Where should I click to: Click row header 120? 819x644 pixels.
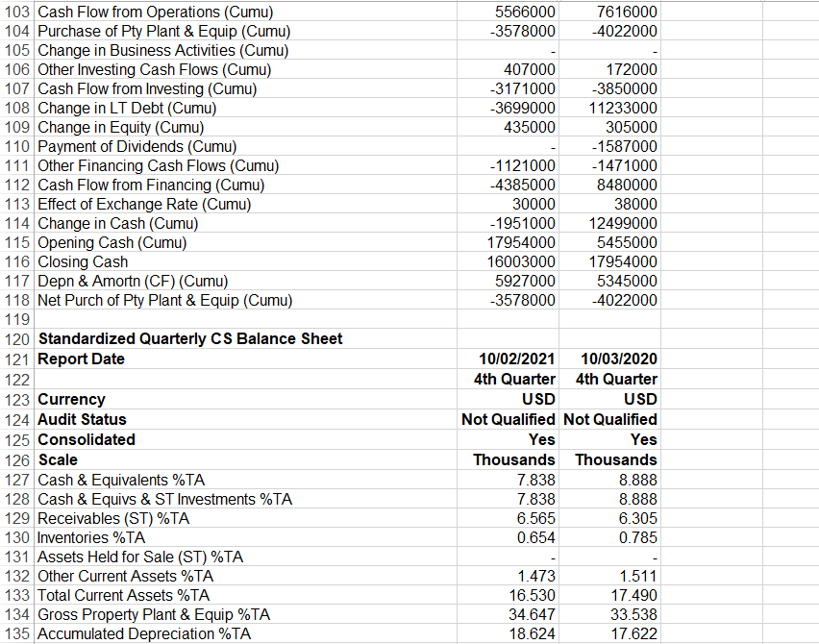16,338
